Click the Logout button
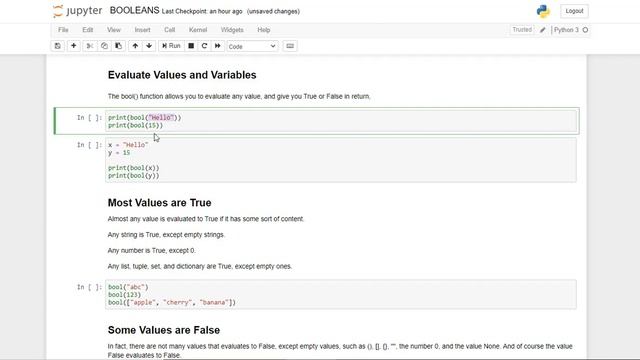 [574, 11]
